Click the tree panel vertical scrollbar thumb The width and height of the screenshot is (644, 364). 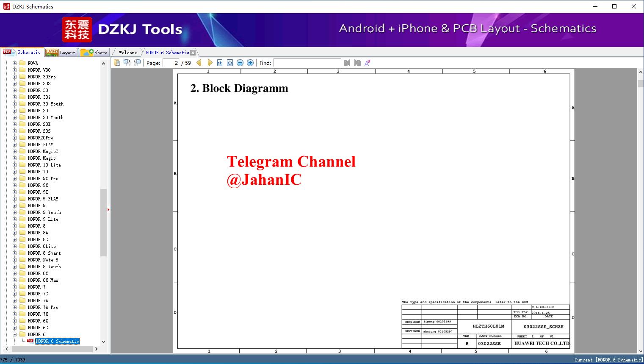click(x=103, y=222)
